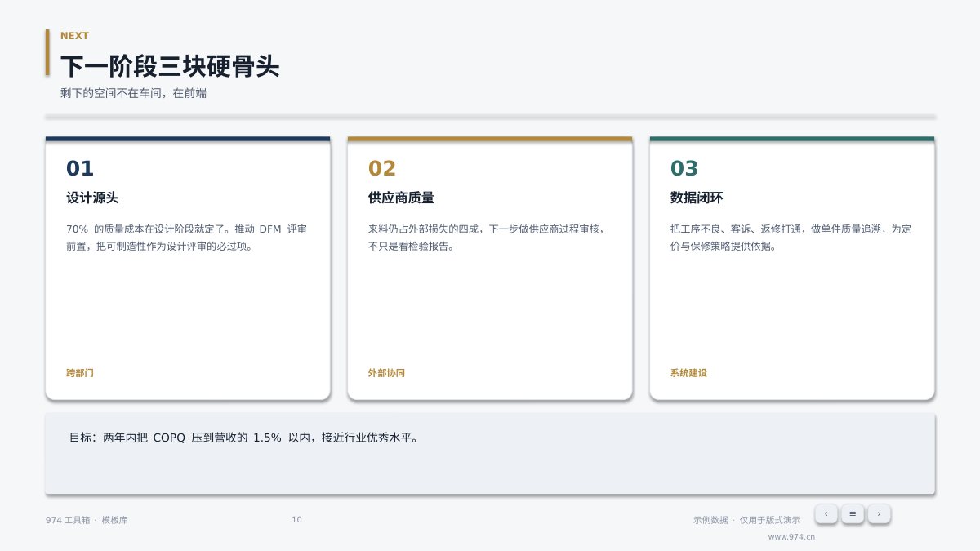980x551 pixels.
Task: Click the 02 供应商质量 card heading
Action: (x=401, y=198)
